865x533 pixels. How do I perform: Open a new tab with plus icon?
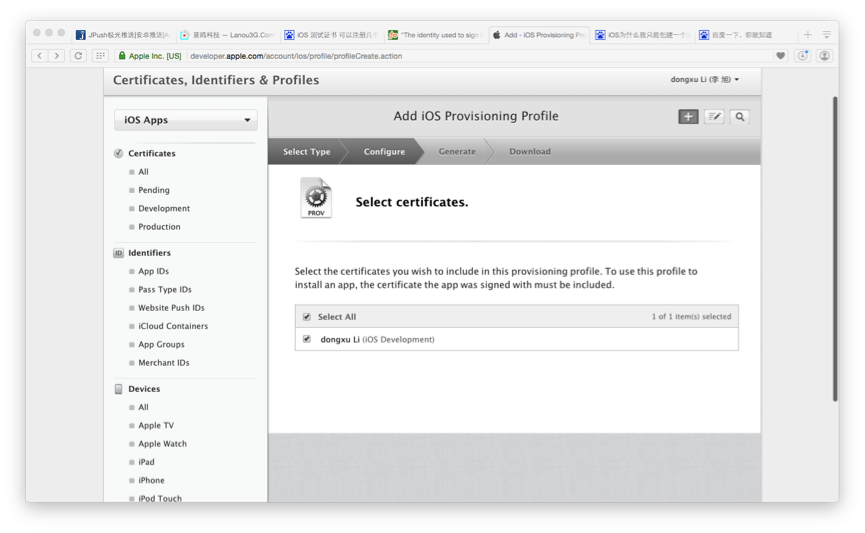click(x=808, y=35)
